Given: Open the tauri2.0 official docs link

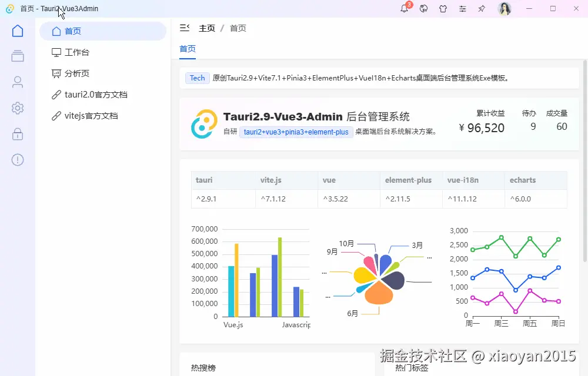Looking at the screenshot, I should coord(86,94).
